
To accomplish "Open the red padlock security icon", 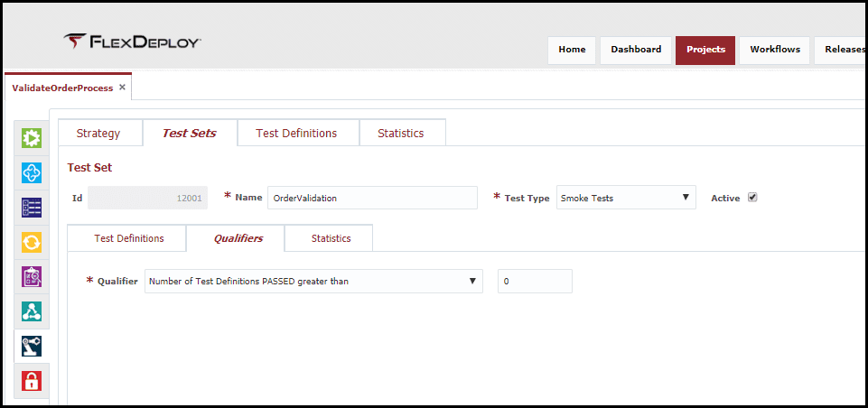I will 32,380.
